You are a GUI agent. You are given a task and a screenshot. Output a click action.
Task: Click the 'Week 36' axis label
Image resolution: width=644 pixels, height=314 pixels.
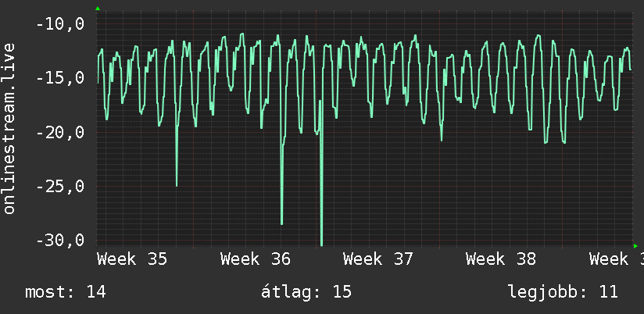coord(256,259)
